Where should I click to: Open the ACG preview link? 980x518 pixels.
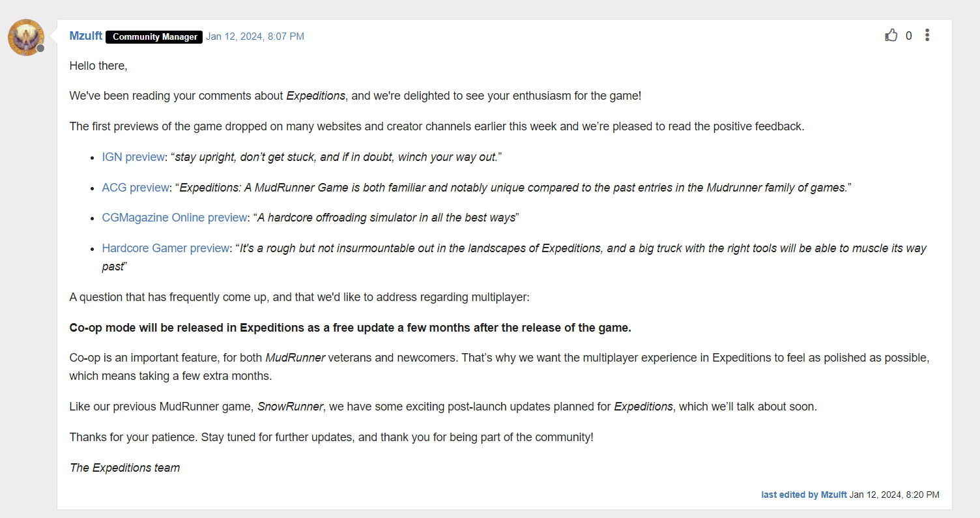pos(136,187)
